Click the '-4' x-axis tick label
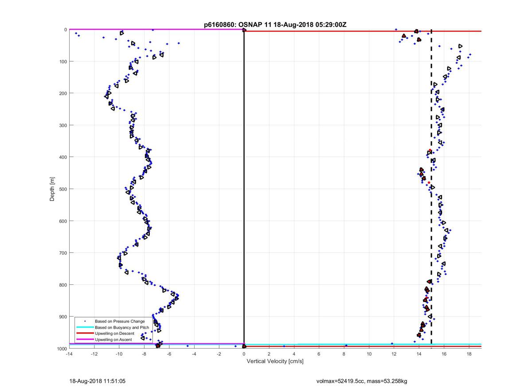The width and height of the screenshot is (532, 392). (x=194, y=354)
